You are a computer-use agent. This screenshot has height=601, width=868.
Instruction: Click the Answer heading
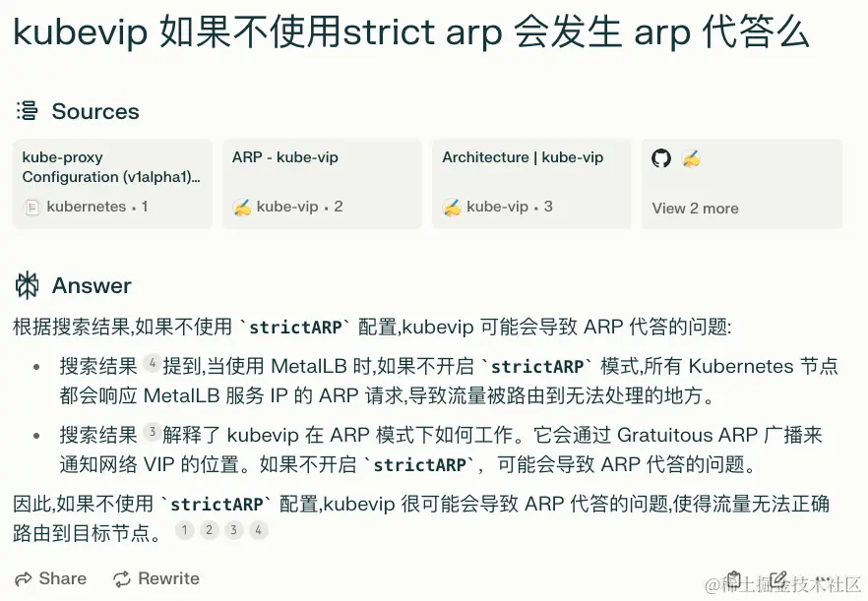click(x=92, y=285)
